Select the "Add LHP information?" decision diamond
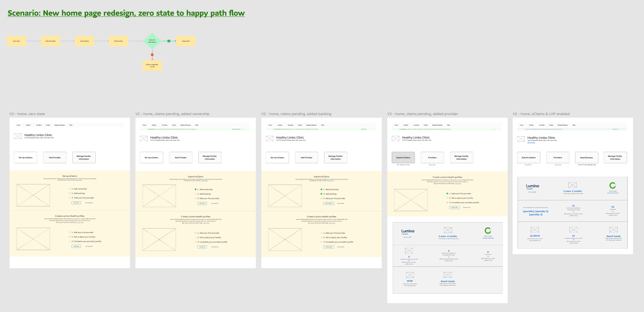 (x=152, y=41)
